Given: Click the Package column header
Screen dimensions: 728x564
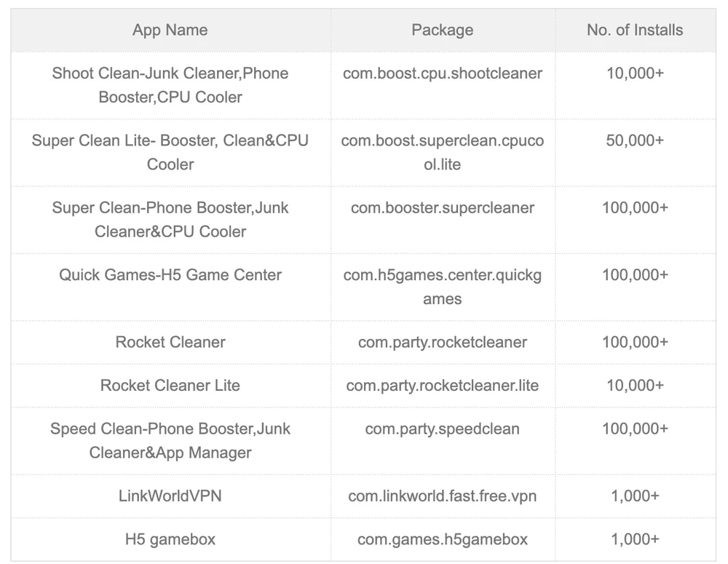Looking at the screenshot, I should [x=442, y=31].
